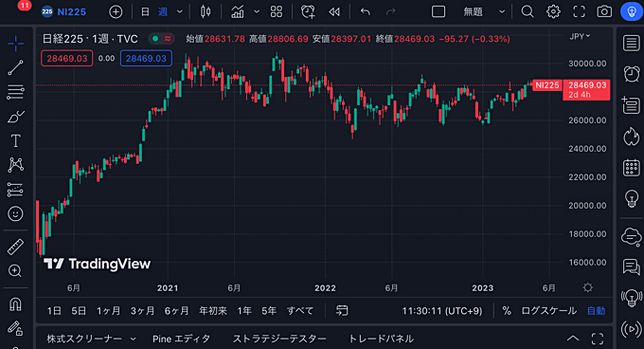Set range to 5日

pos(79,311)
